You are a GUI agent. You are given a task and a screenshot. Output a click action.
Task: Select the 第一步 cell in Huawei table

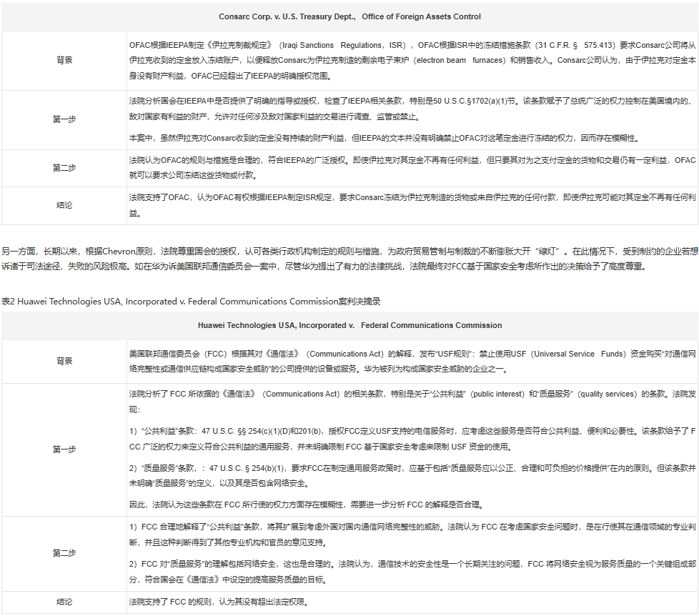click(x=64, y=449)
